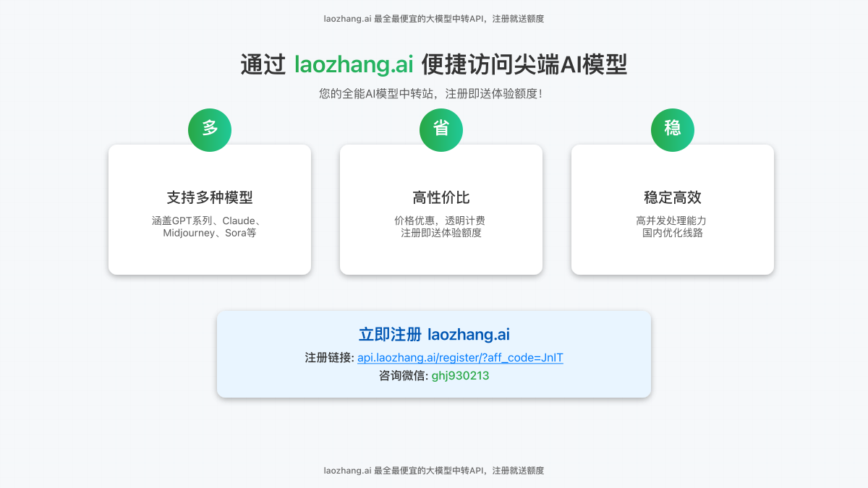
Task: Click text 高并发处理能力
Action: 671,221
